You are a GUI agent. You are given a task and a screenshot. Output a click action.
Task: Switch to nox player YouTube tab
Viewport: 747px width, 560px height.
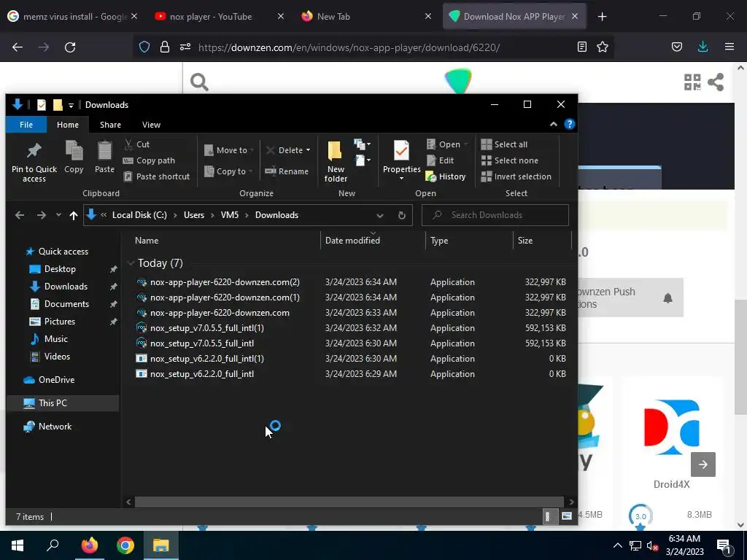click(x=220, y=17)
